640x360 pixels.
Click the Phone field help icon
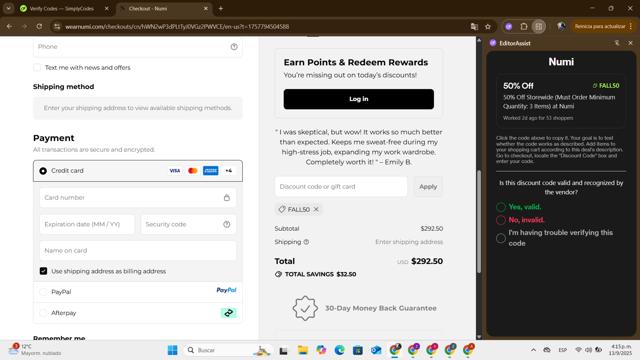234,47
